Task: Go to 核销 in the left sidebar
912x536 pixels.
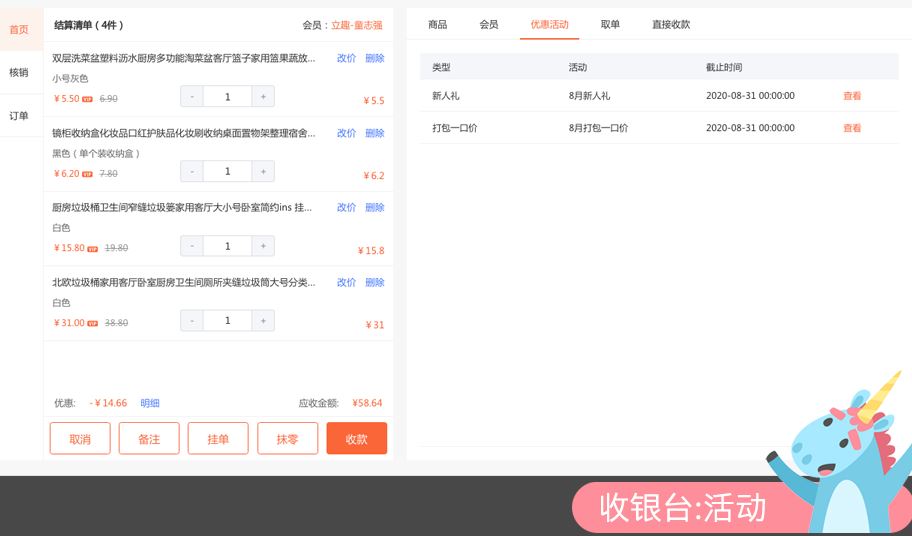Action: tap(19, 72)
